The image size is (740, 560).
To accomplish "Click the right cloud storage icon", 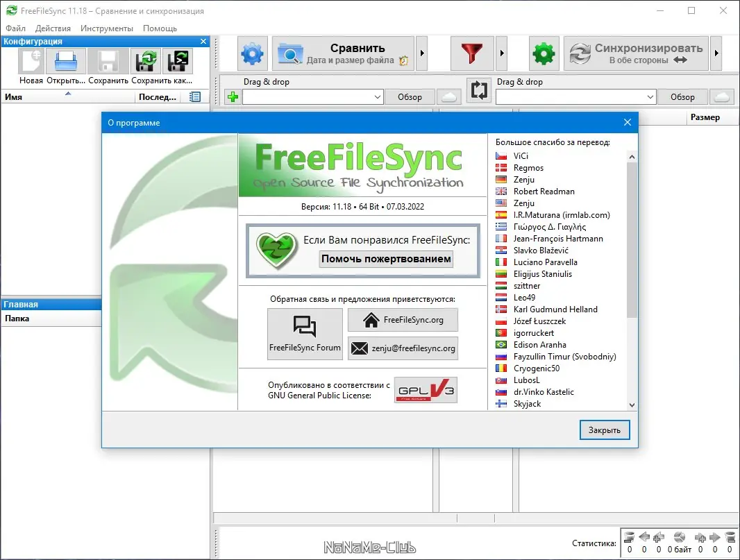I will 721,97.
